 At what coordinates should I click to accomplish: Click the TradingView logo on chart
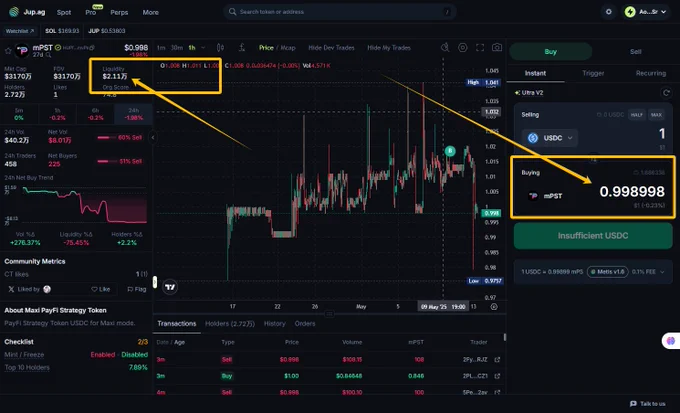click(x=170, y=287)
